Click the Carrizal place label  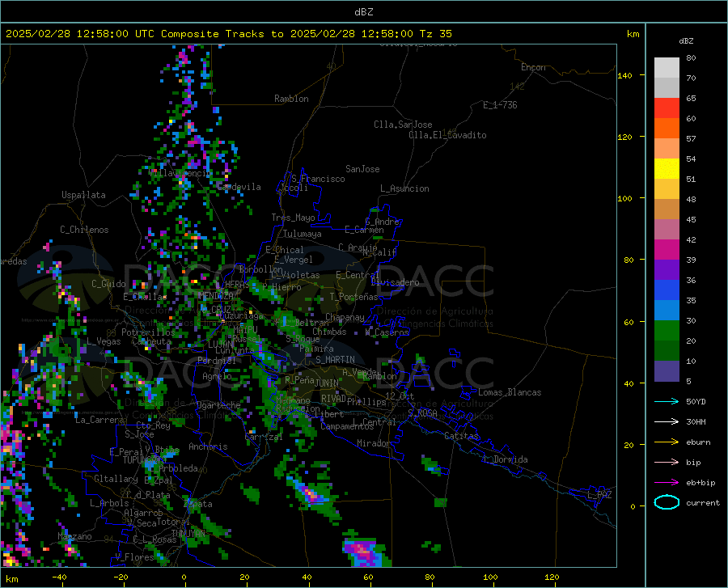264,437
